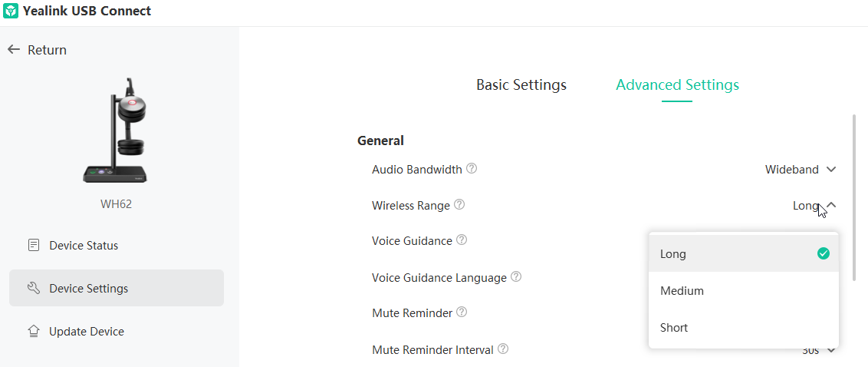
Task: Click help icon beside Voice Guidance Language
Action: [516, 276]
